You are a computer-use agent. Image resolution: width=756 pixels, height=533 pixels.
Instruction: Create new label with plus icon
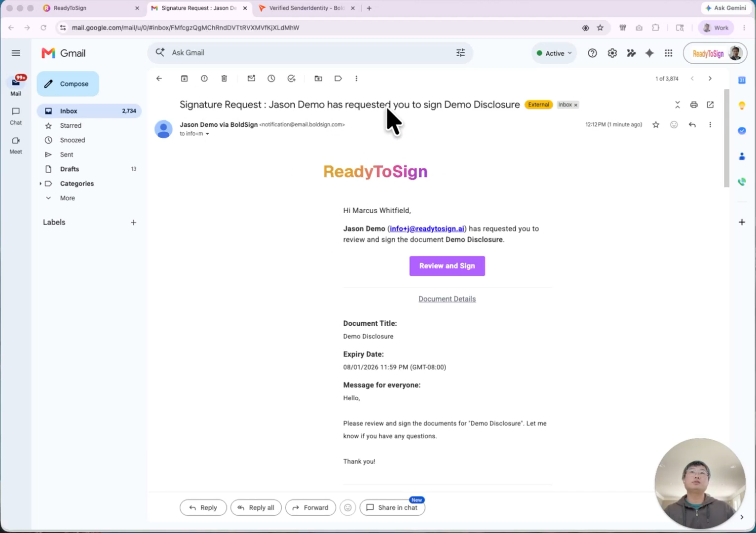click(x=133, y=223)
